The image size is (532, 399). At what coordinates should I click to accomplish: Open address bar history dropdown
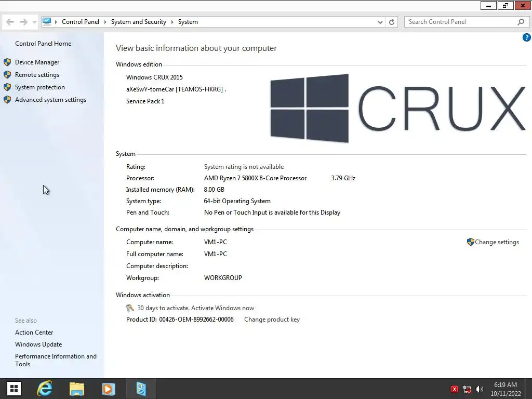pyautogui.click(x=380, y=22)
